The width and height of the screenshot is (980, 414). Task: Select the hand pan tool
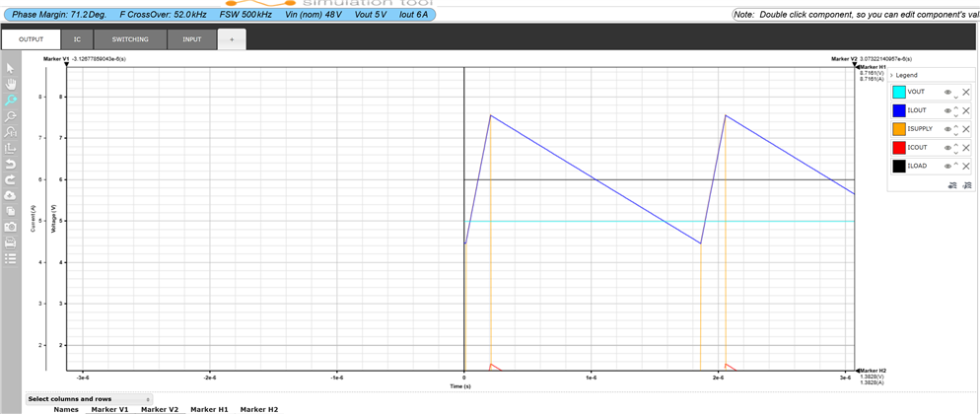(10, 84)
